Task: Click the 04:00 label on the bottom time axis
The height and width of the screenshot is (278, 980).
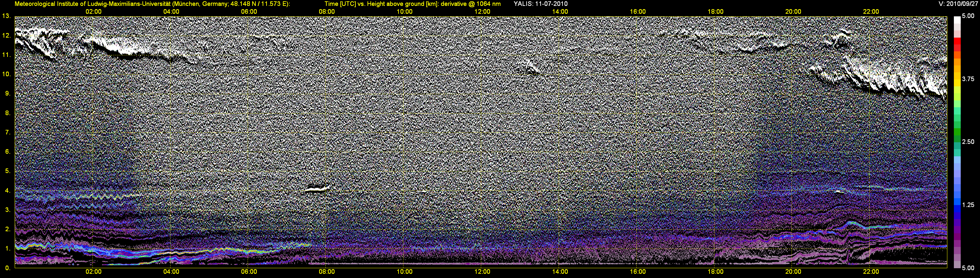Action: tap(171, 272)
